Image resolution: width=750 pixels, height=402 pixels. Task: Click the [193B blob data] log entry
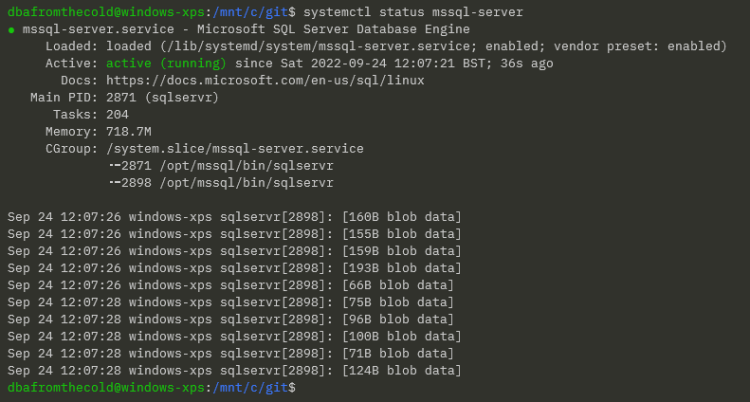(401, 268)
